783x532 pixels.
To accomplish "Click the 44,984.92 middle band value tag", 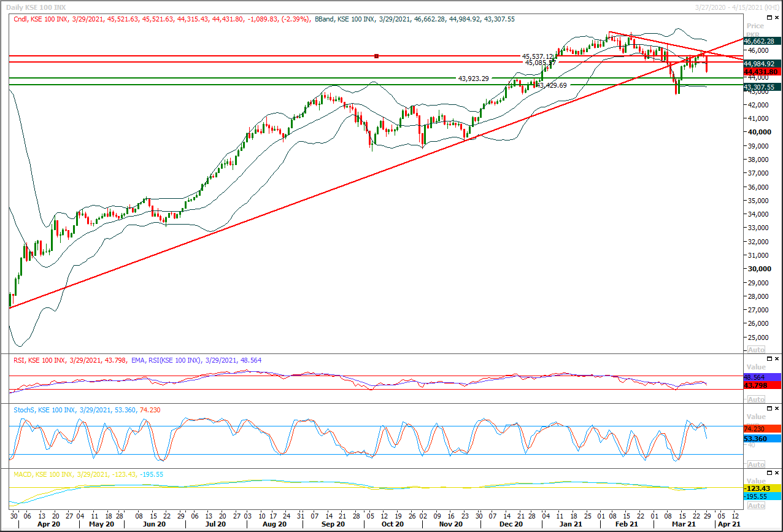I will pos(761,64).
